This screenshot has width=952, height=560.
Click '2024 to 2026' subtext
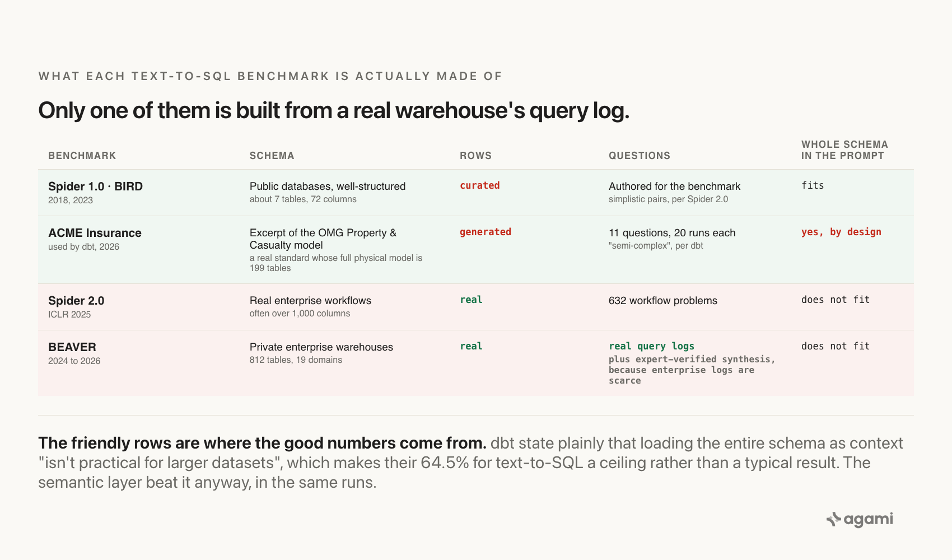click(74, 361)
